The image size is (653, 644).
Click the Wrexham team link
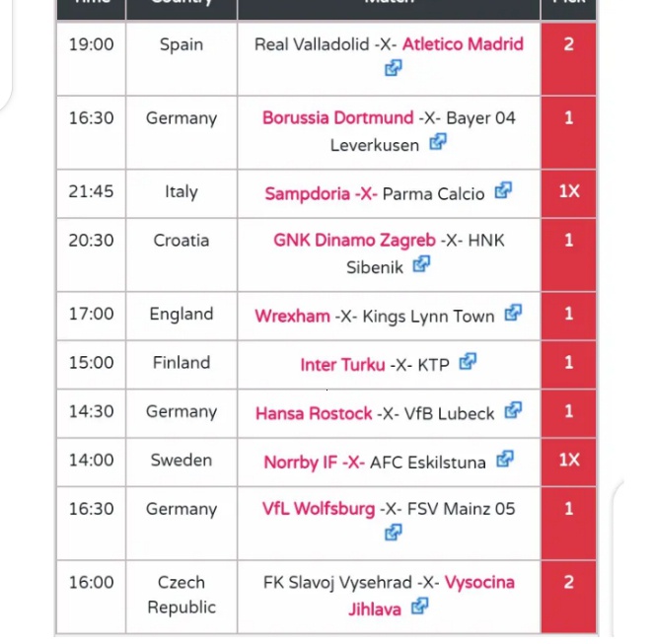click(292, 317)
